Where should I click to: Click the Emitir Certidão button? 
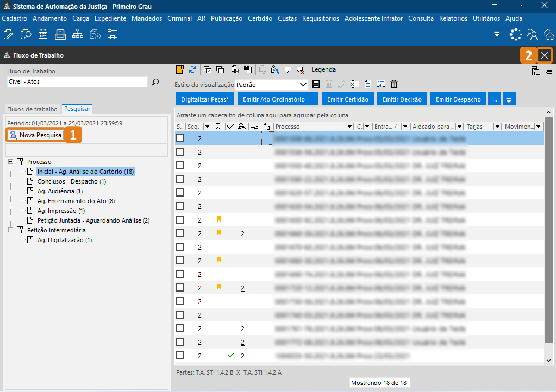(x=348, y=99)
